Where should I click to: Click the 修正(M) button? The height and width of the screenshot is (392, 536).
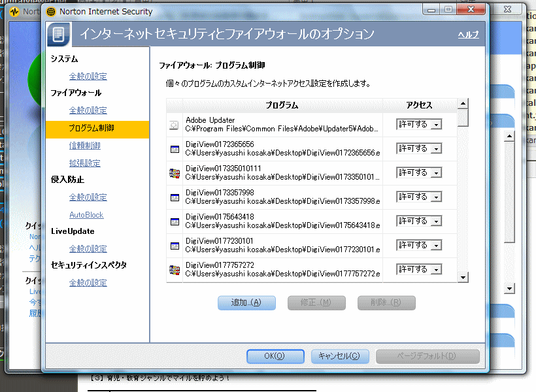[316, 302]
